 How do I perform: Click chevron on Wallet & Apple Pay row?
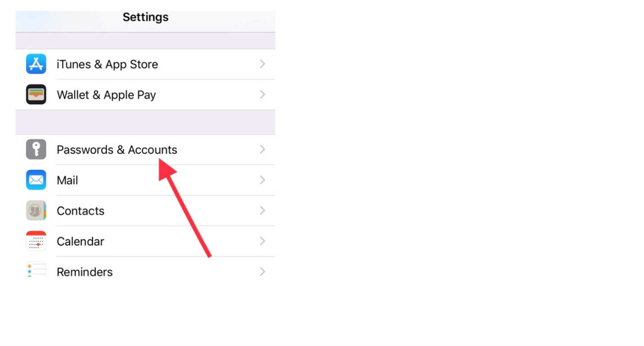262,95
